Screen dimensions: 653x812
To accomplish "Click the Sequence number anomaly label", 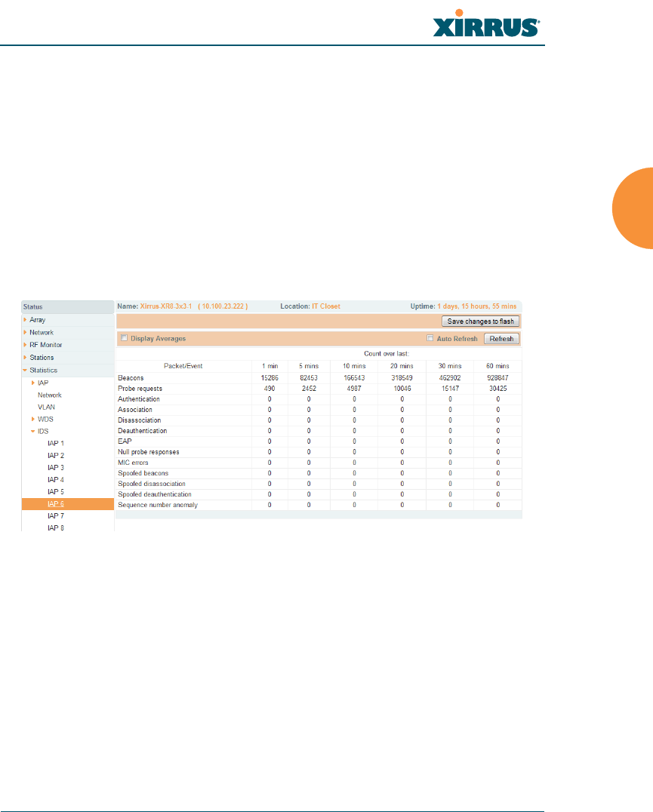I will click(158, 505).
